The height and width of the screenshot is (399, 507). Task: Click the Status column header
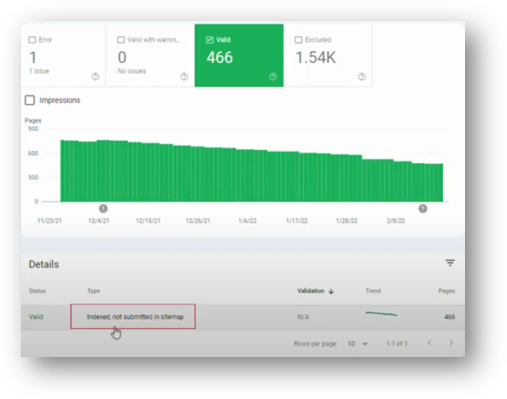(x=37, y=291)
